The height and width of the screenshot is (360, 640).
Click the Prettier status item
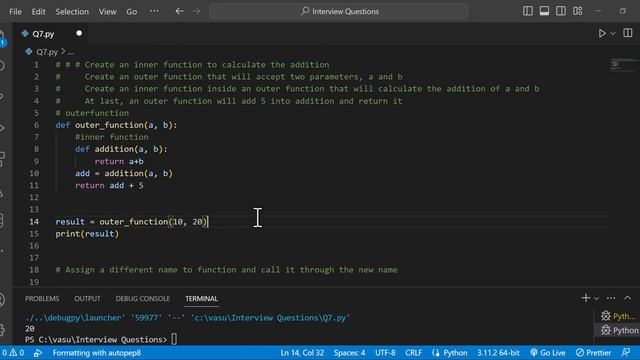[593, 353]
